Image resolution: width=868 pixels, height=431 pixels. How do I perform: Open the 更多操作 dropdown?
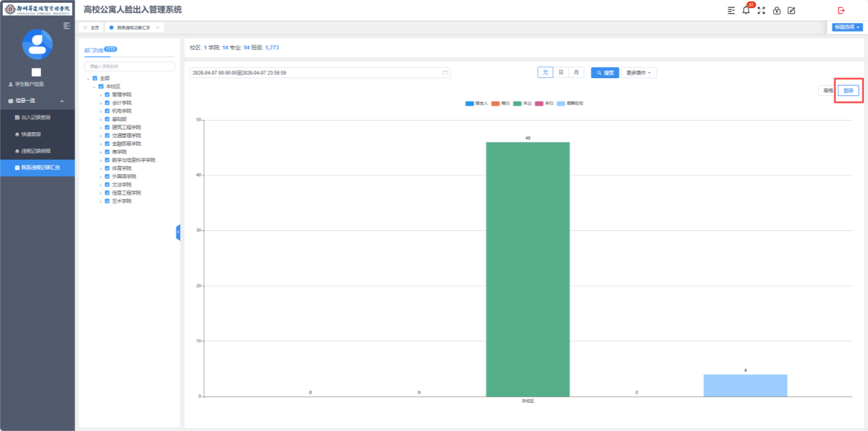coord(638,73)
